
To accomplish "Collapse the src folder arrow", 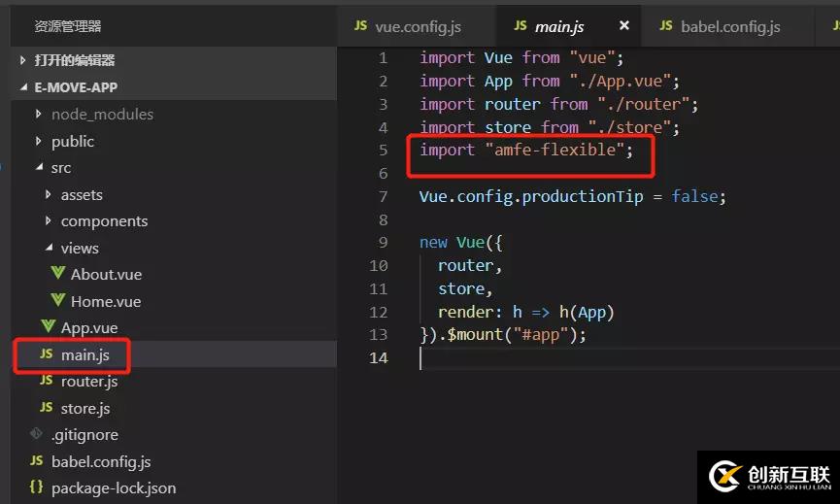I will coord(39,168).
